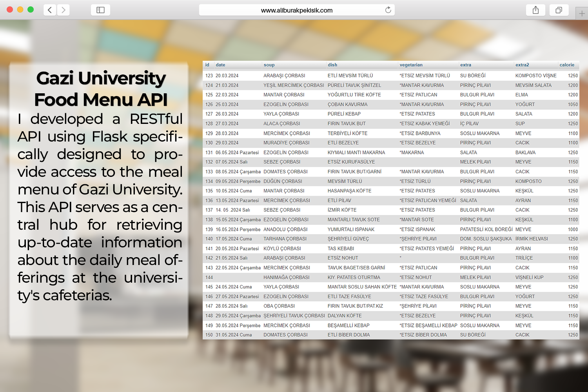Viewport: 588px width, 392px height.
Task: Select 'İÇ PİLAV' extra cell
Action: point(469,124)
